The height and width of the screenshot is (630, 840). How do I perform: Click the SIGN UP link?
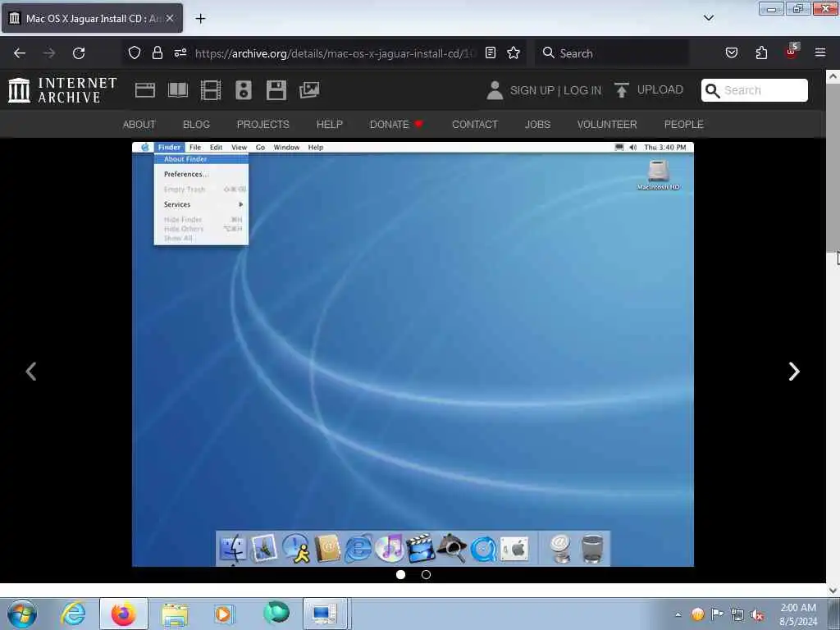click(532, 90)
